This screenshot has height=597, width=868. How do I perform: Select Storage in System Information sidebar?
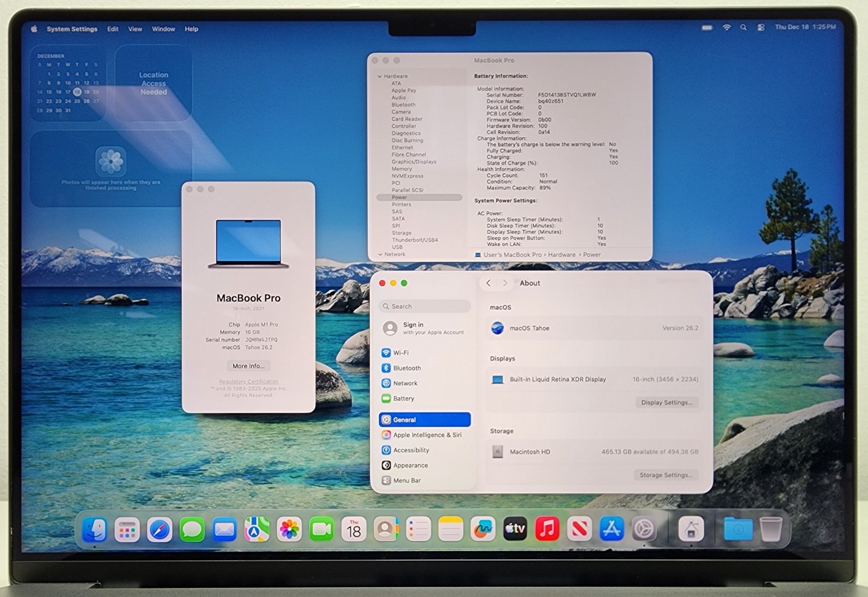[x=401, y=233]
